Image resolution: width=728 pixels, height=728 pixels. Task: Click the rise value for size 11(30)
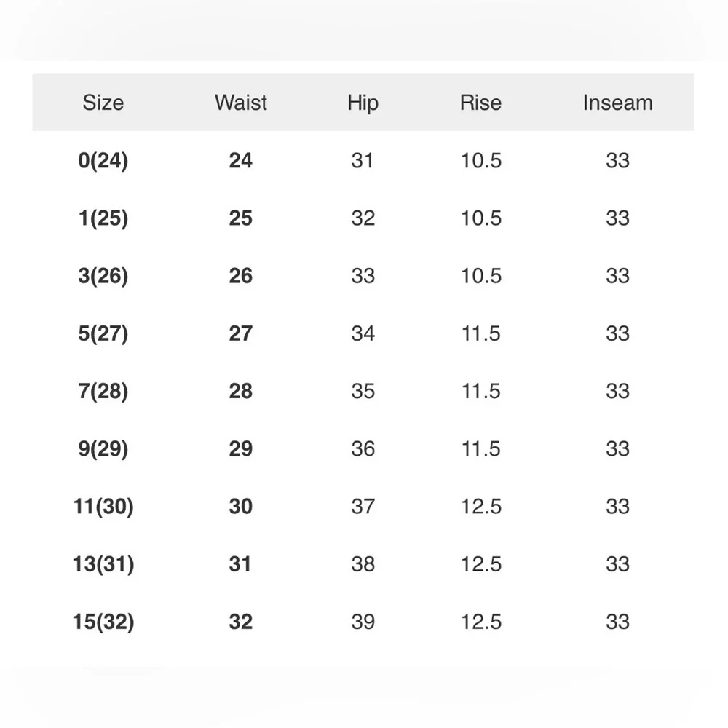(480, 507)
